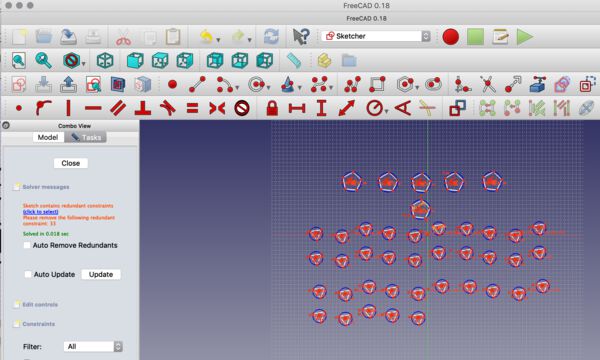
Task: Select the vertical constraint tool
Action: [68, 108]
